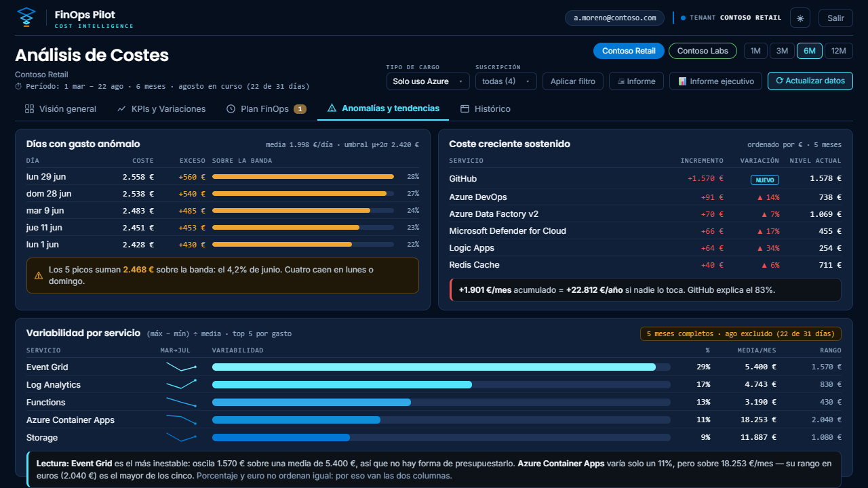Image resolution: width=868 pixels, height=488 pixels.
Task: Click the "Logic Apps" service name
Action: pyautogui.click(x=472, y=248)
